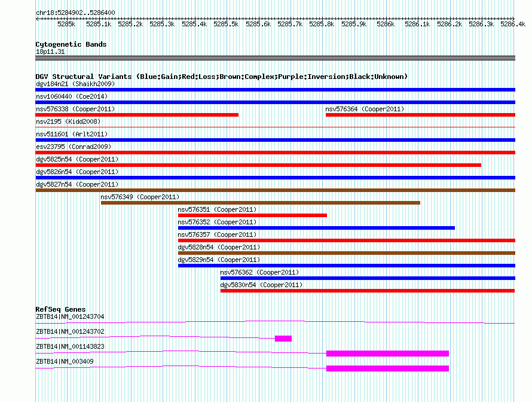Click the thin nsv2195 (Kidd2008) variant line
532x402 pixels.
[275, 127]
